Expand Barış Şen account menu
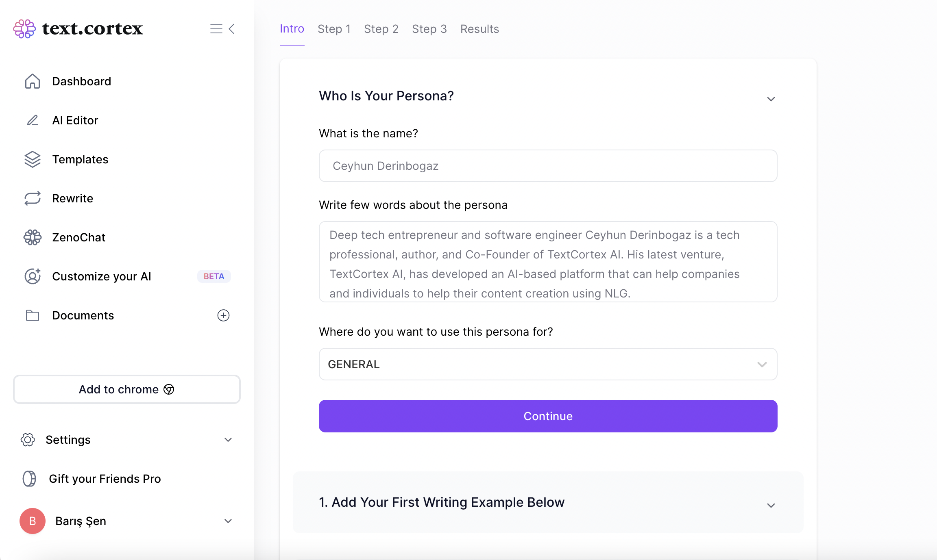 tap(228, 521)
